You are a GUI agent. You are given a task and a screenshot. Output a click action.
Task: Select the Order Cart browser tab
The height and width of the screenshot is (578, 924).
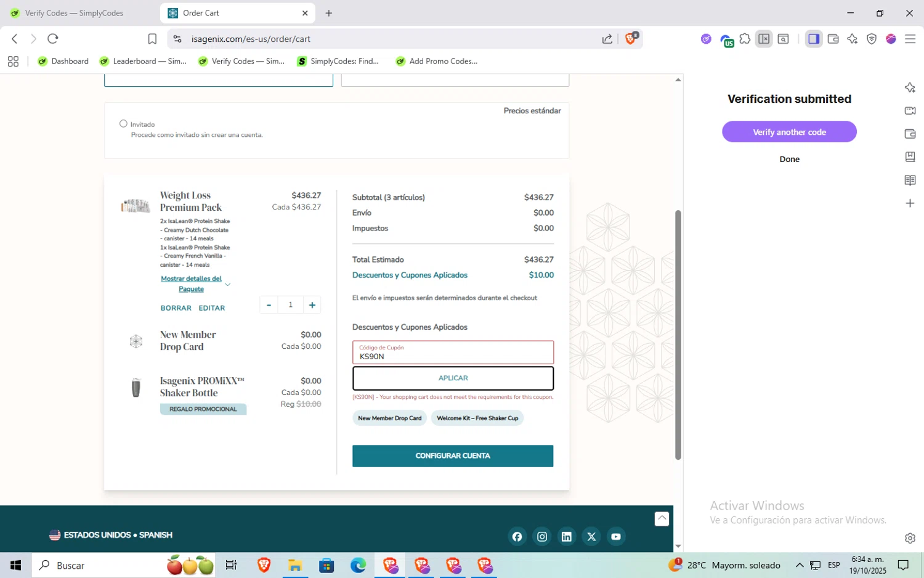[237, 13]
